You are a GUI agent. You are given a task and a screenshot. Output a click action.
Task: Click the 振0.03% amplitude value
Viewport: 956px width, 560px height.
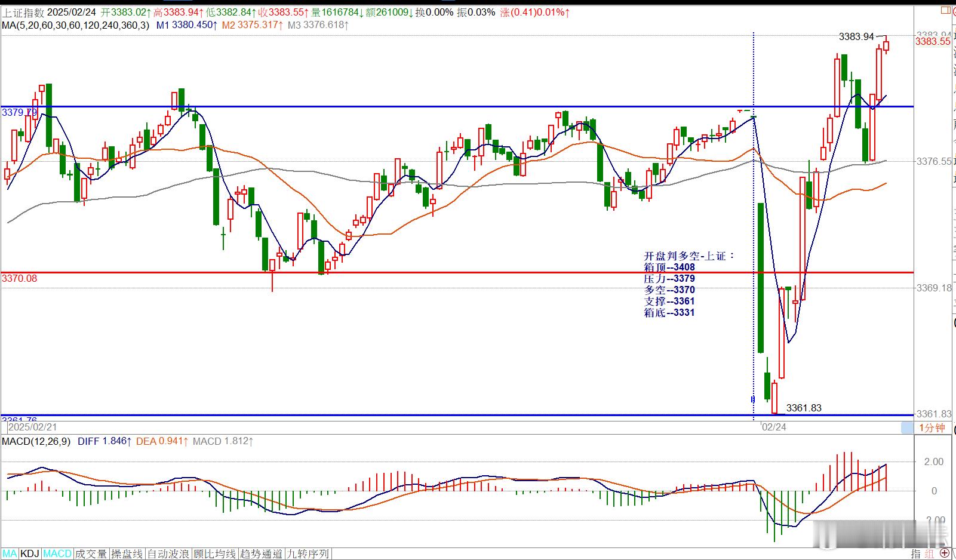click(476, 12)
